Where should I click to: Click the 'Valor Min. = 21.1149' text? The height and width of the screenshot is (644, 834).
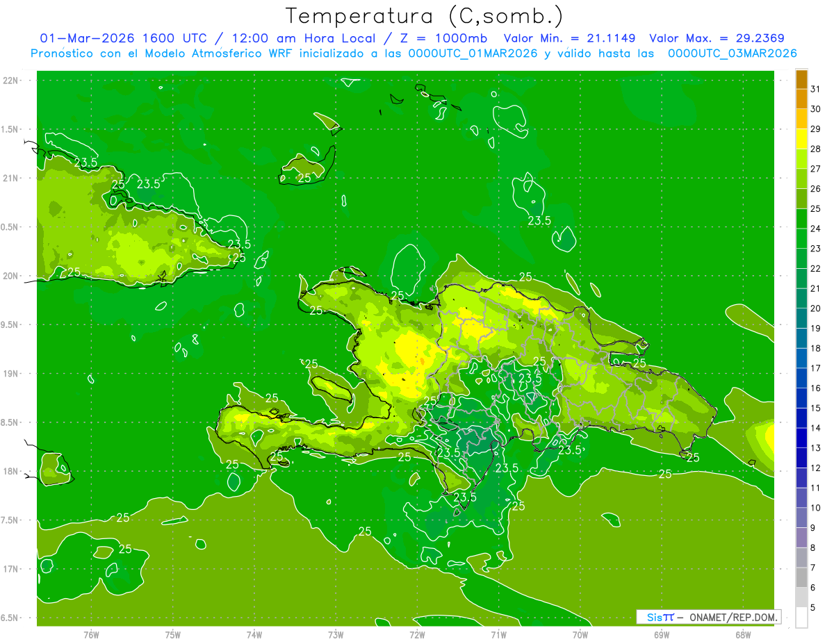tap(569, 39)
